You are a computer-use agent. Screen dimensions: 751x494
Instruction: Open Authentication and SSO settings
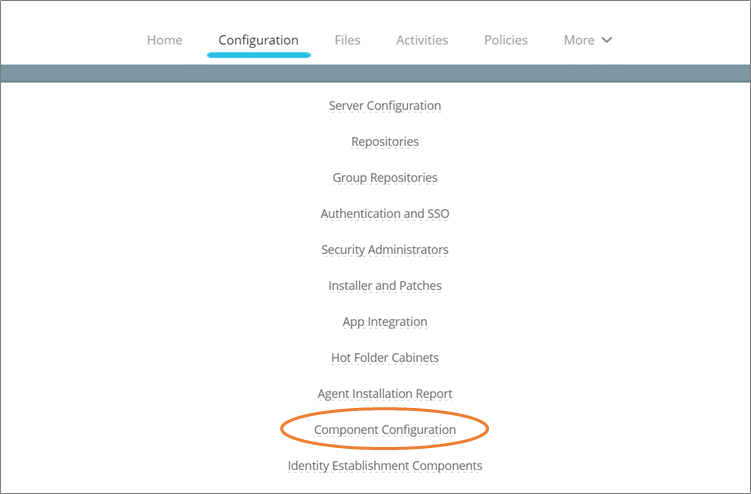point(385,213)
